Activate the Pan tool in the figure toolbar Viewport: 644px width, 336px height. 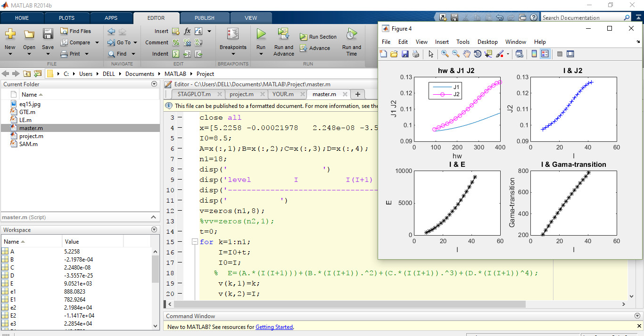466,54
